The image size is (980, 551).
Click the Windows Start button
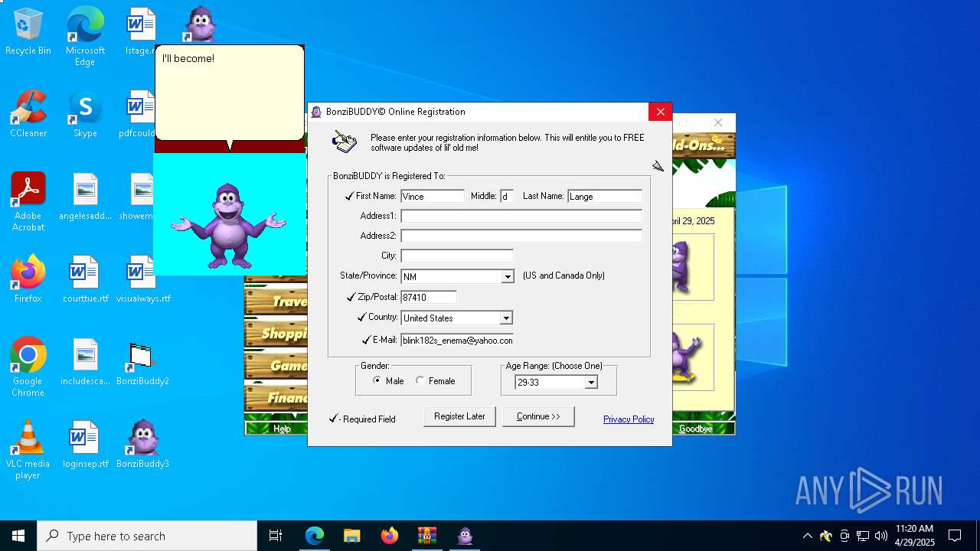click(x=18, y=536)
